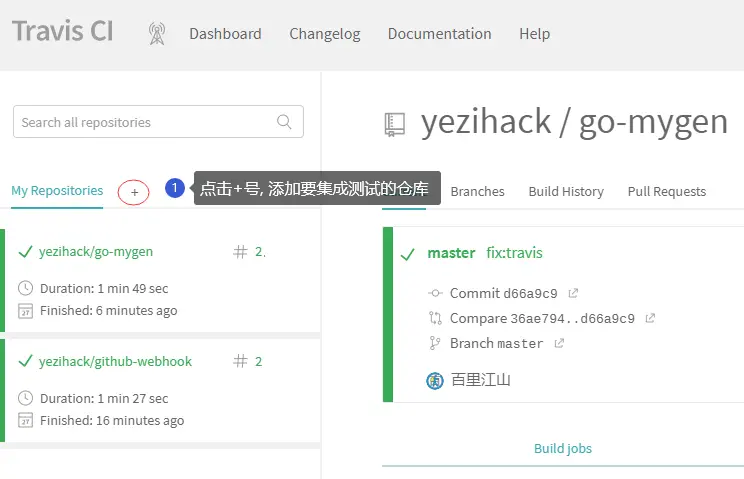The height and width of the screenshot is (479, 744).
Task: Click the author avatar beside 百里江山
Action: pos(435,380)
